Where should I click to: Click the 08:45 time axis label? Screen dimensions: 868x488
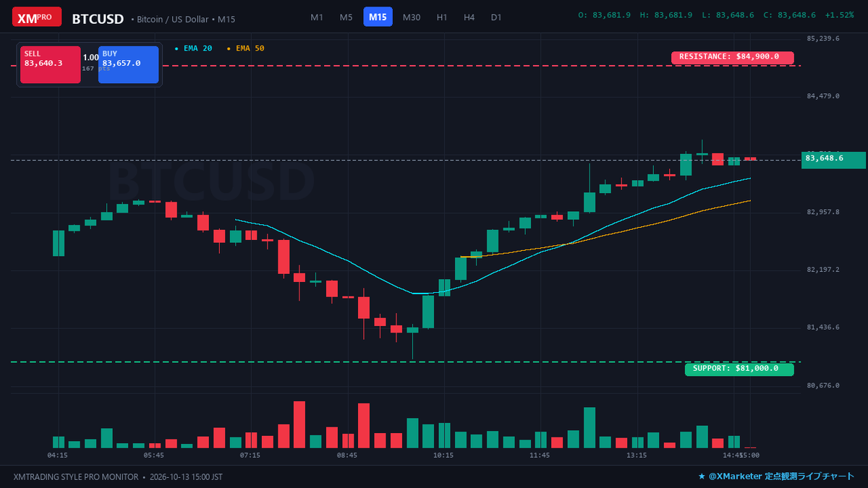click(x=347, y=455)
